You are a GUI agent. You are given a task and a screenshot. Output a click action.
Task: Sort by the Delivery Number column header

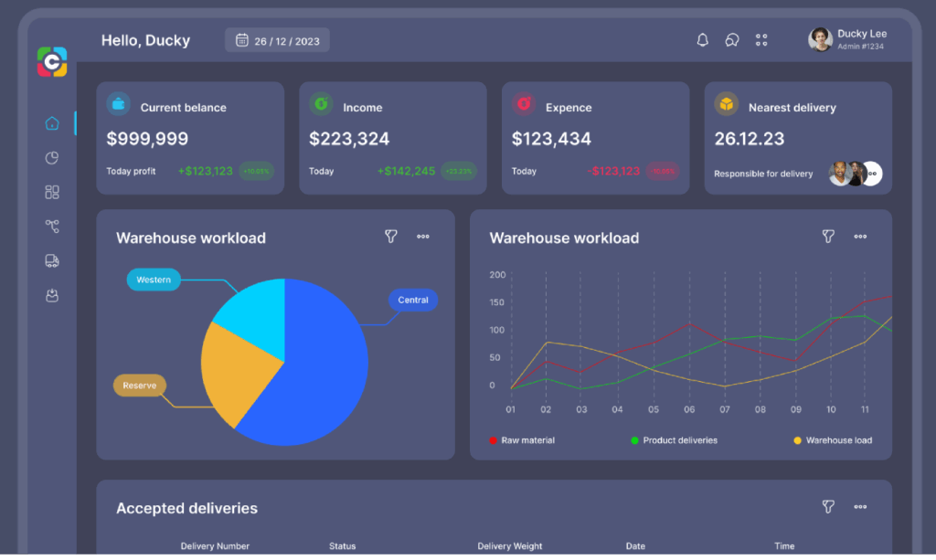tap(215, 546)
